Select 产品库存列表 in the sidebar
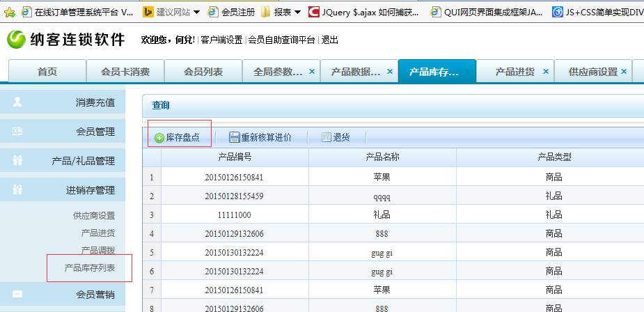The width and height of the screenshot is (644, 312). pos(89,267)
